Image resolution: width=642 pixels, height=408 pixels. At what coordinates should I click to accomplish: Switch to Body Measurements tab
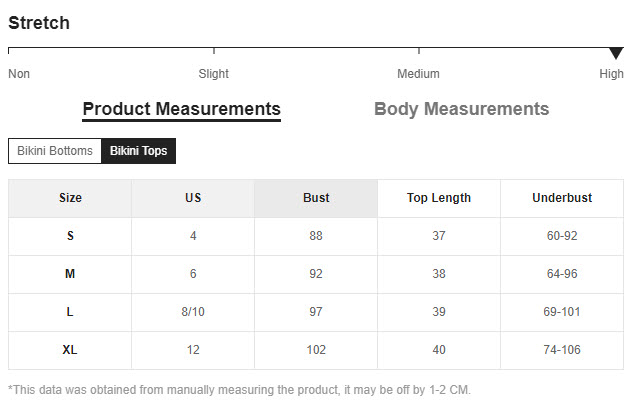tap(461, 109)
